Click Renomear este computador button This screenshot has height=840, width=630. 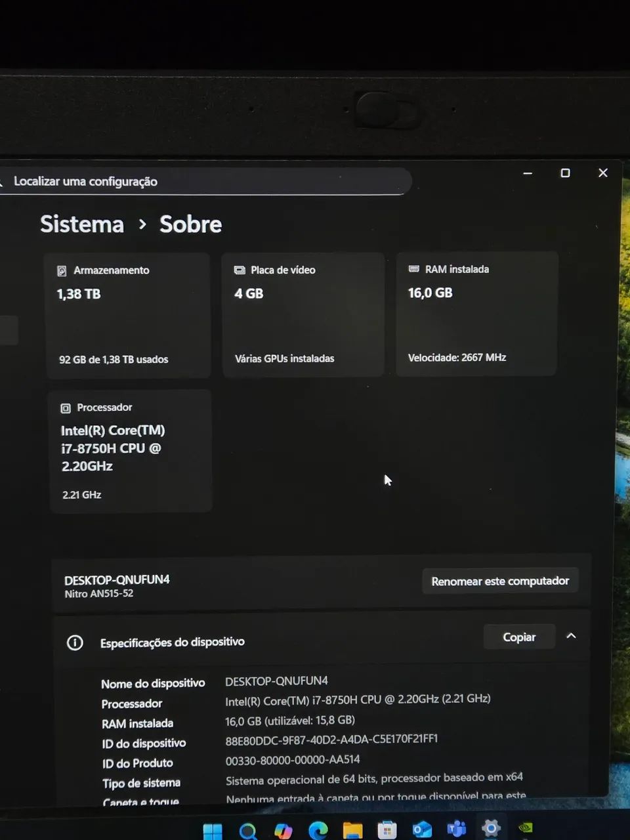pyautogui.click(x=500, y=581)
